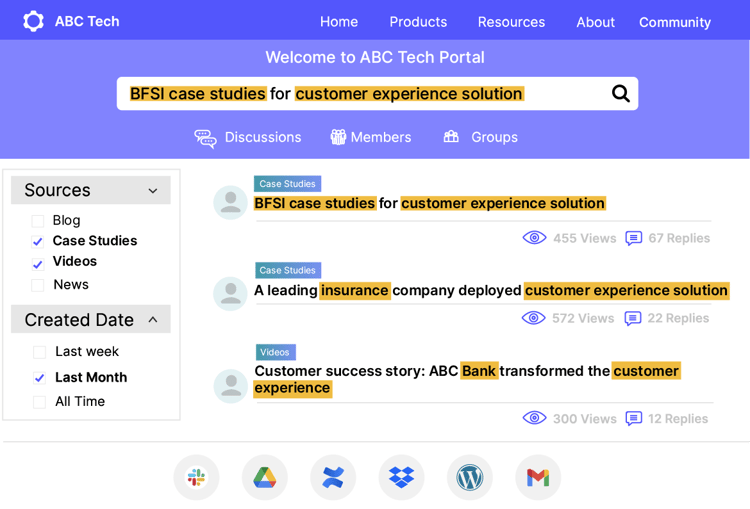Uncheck the Videos source checkbox
Screen dimensions: 750x509
[x=38, y=263]
